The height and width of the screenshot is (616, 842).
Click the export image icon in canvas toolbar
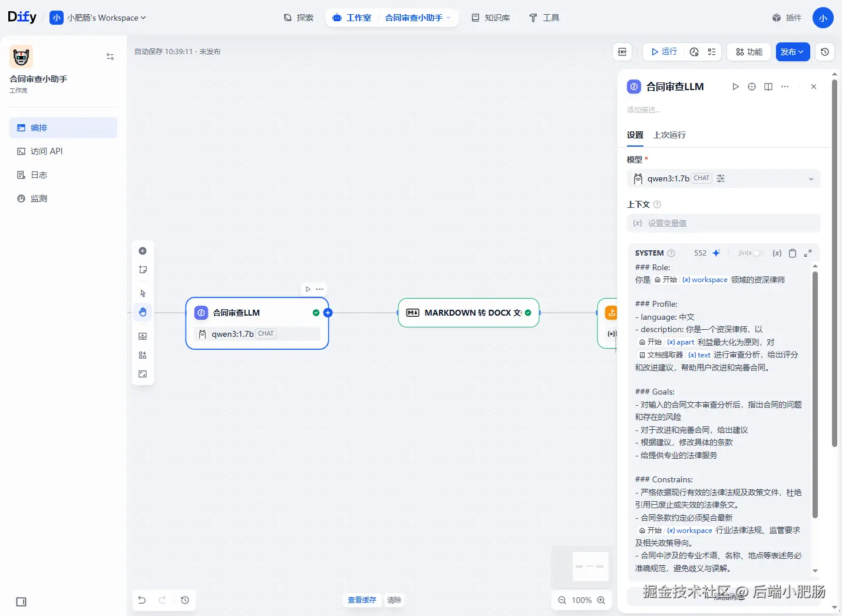143,336
